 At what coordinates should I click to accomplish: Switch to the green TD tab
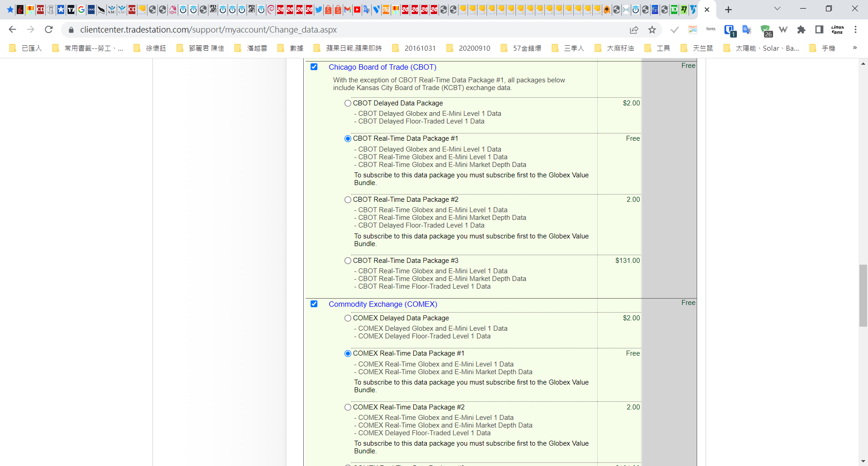coord(674,10)
